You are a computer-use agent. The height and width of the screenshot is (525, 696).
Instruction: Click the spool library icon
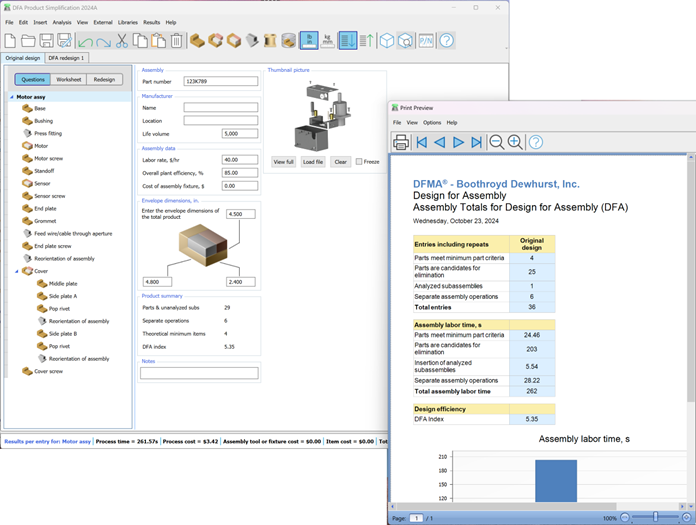pyautogui.click(x=270, y=41)
